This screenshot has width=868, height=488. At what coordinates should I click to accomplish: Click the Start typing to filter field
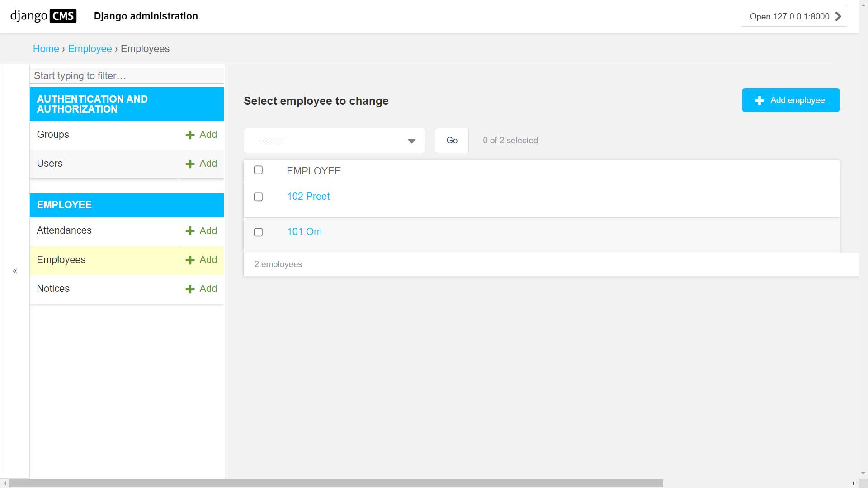click(127, 75)
